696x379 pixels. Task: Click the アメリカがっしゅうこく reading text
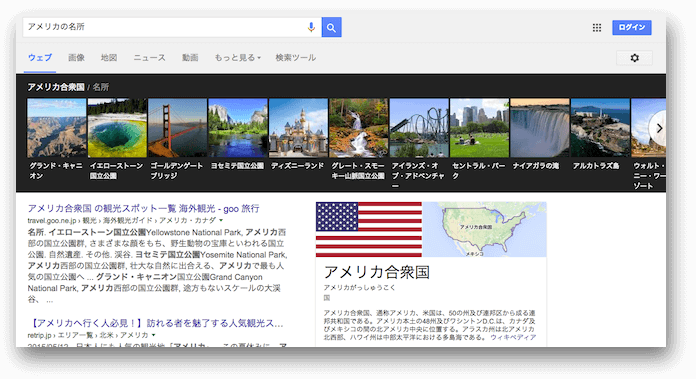point(359,288)
